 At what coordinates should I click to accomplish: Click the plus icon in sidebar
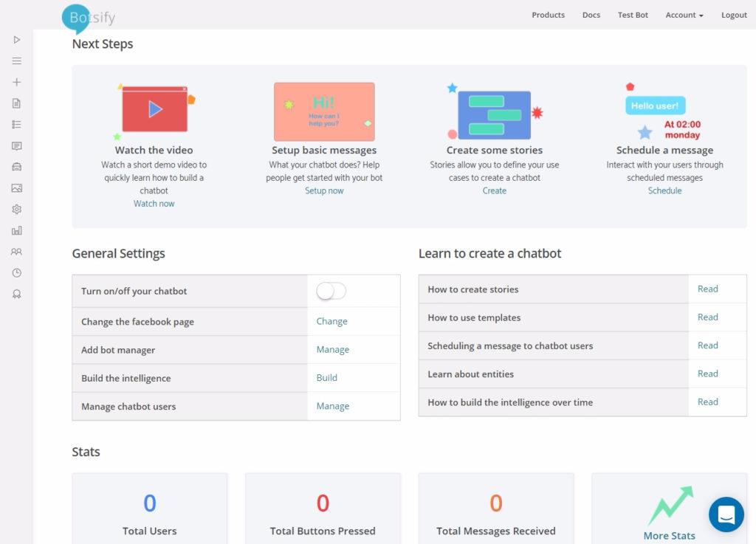pos(16,82)
